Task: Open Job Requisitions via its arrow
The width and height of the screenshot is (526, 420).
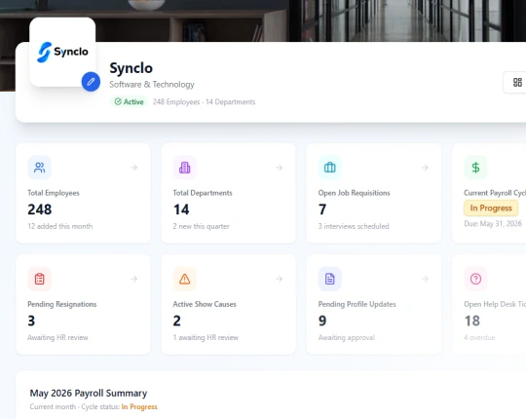Action: (425, 168)
